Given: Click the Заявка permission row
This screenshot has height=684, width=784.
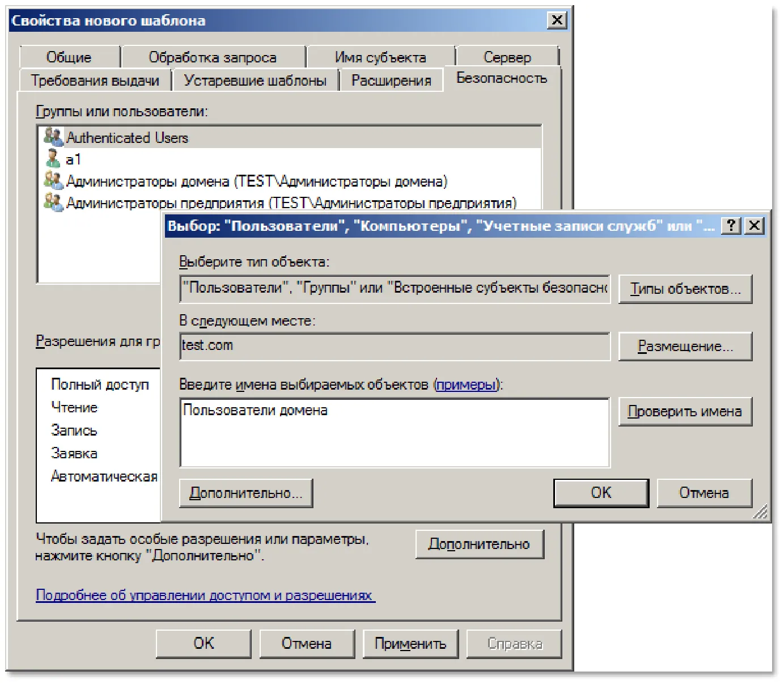Looking at the screenshot, I should pos(74,453).
